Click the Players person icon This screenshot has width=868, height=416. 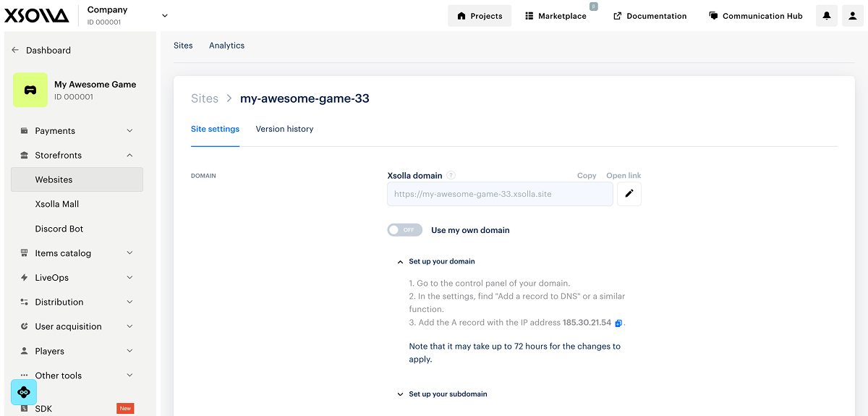click(25, 352)
